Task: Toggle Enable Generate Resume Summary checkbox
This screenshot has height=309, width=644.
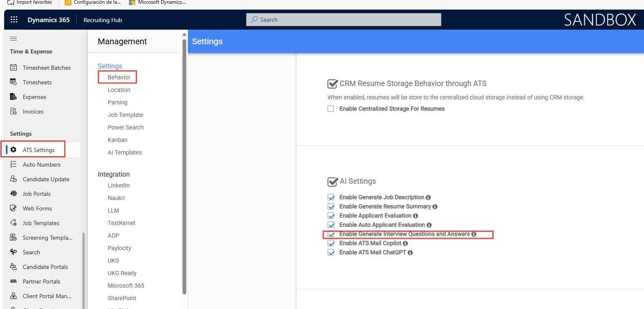Action: pos(331,207)
